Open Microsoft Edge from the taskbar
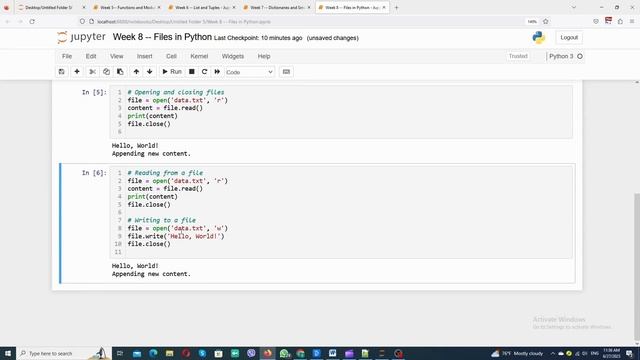This screenshot has width=640, height=360. coord(153,353)
